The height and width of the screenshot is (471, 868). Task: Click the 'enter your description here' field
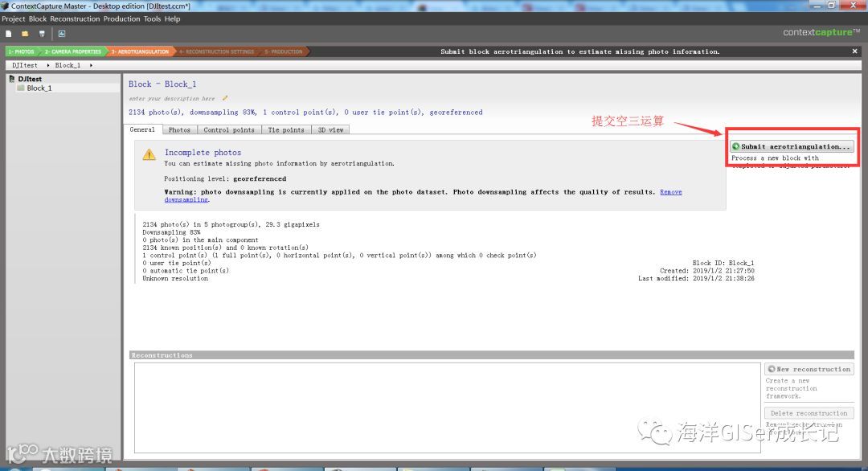point(172,99)
